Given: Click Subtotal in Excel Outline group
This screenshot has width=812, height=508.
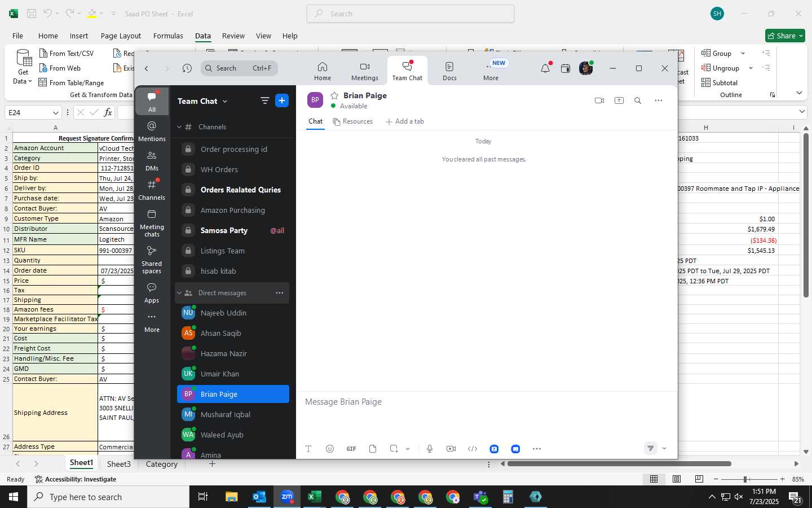Looking at the screenshot, I should coord(720,82).
